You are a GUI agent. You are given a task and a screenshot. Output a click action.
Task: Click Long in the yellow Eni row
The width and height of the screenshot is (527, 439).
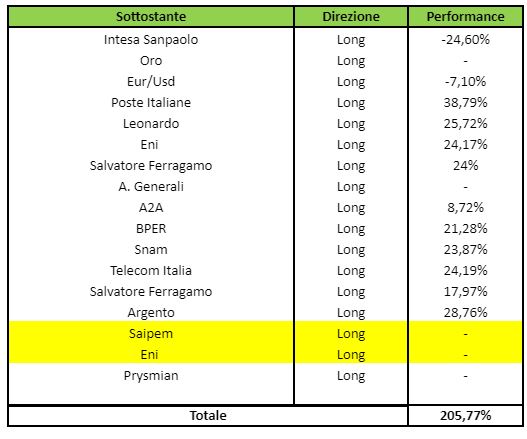point(351,355)
